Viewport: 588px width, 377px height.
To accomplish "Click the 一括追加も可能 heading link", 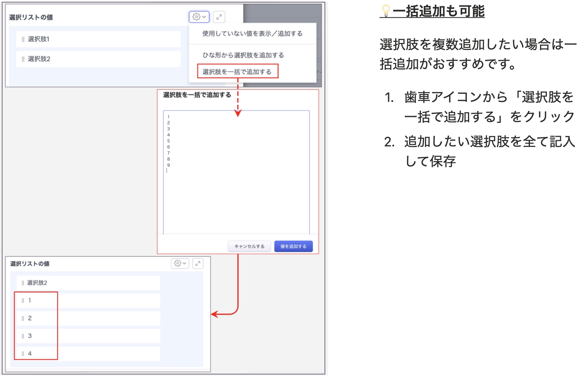I will (438, 11).
